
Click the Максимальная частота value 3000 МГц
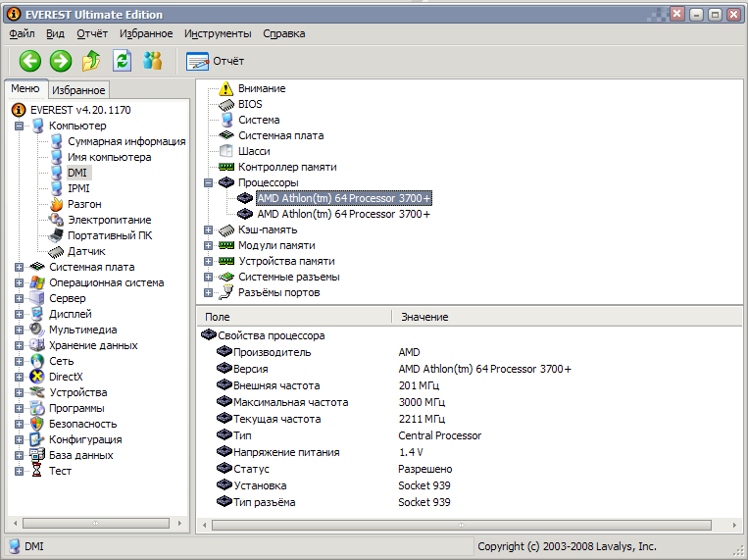(x=422, y=402)
